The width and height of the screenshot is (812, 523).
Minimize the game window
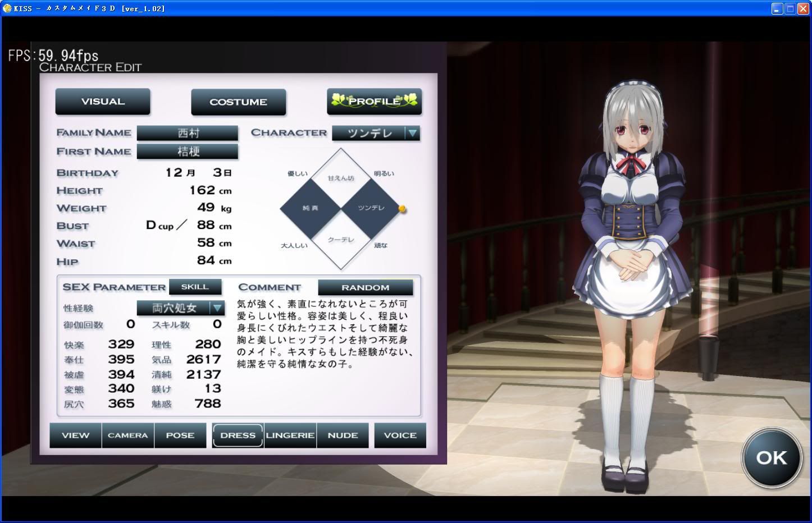tap(777, 8)
